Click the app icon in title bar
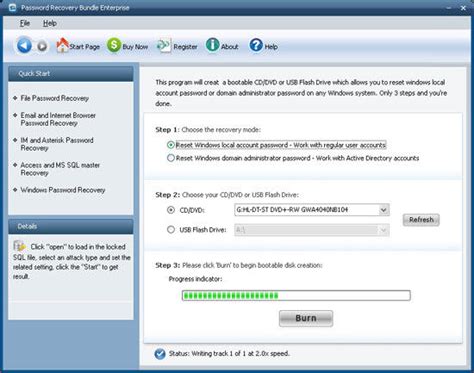 point(12,7)
